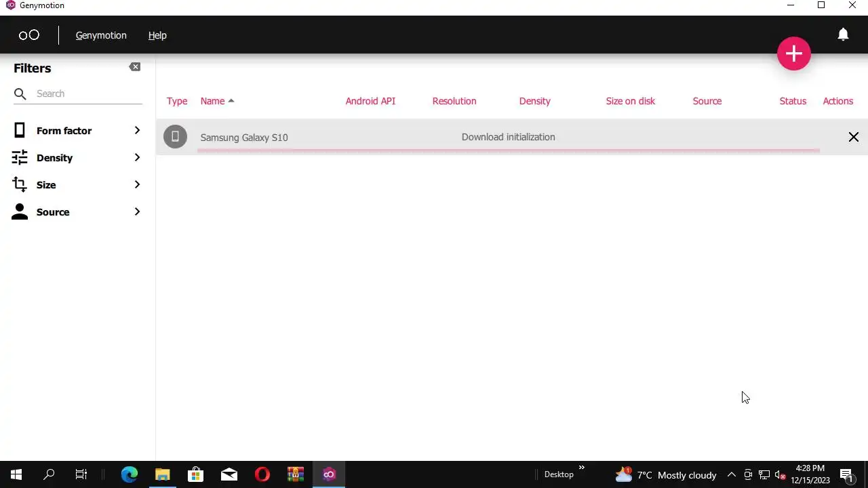The image size is (868, 488).
Task: Open Task View on the taskbar
Action: (81, 474)
